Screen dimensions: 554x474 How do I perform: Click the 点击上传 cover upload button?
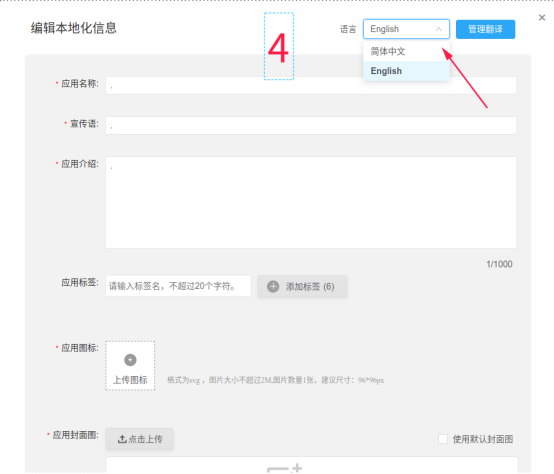(140, 439)
